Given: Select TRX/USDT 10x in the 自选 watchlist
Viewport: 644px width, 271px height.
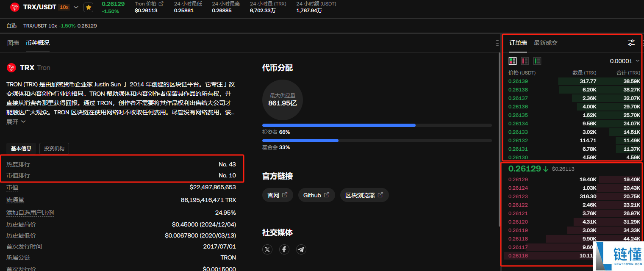Looking at the screenshot, I should [x=60, y=26].
